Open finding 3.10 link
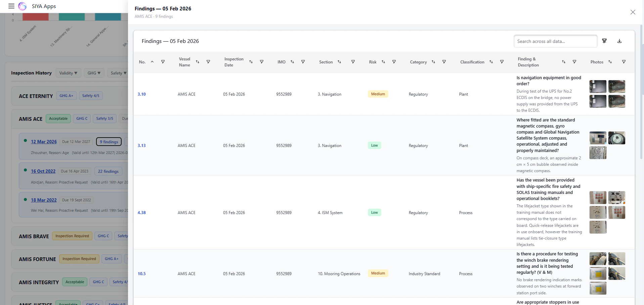This screenshot has height=305, width=644. click(142, 94)
